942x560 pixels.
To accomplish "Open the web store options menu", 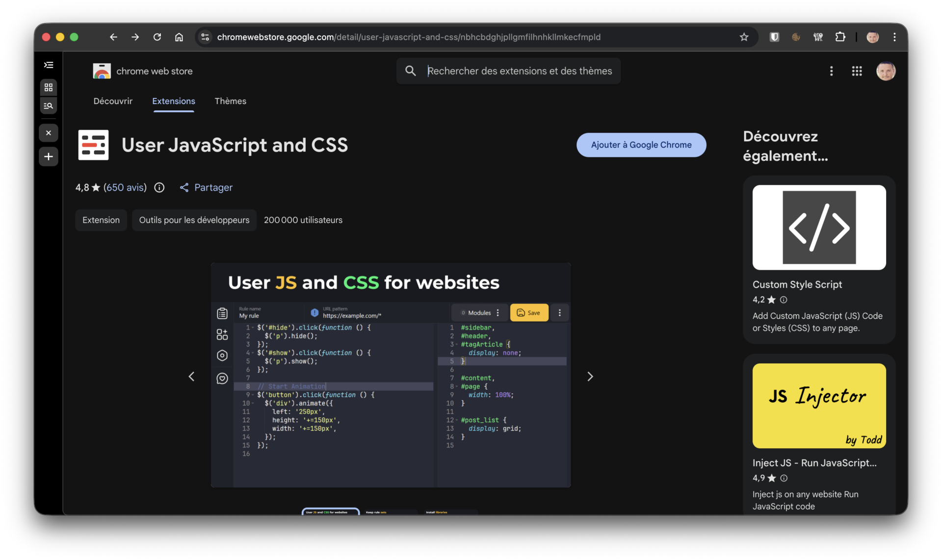I will tap(831, 72).
